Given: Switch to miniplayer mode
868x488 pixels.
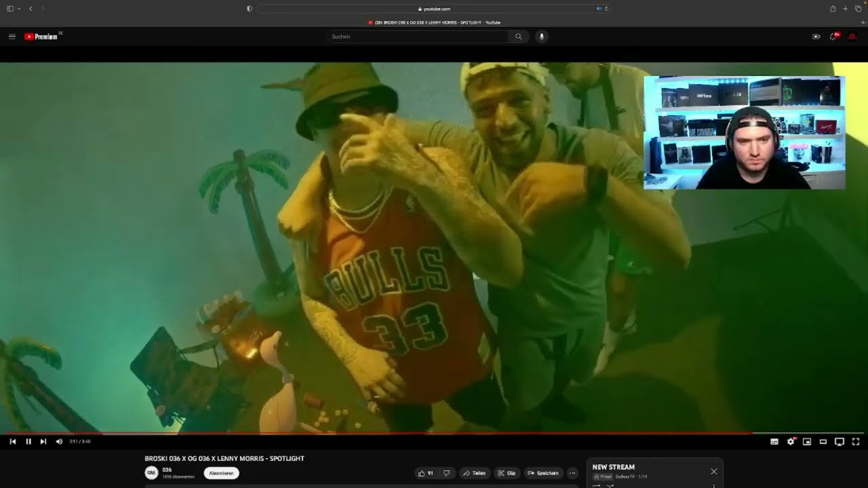Looking at the screenshot, I should click(x=807, y=441).
